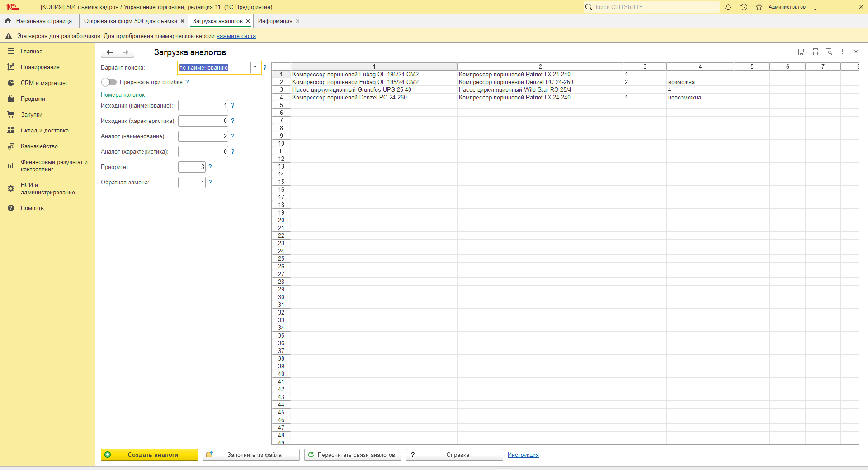Click help icon for Обратная замена
This screenshot has height=470, width=868.
[210, 182]
